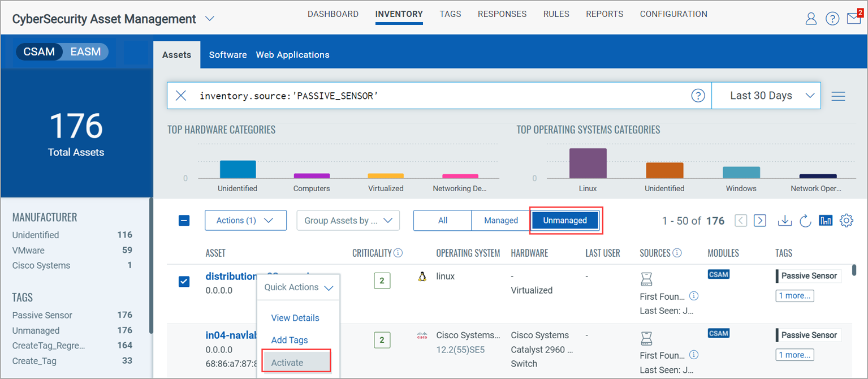868x379 pixels.
Task: Clear the search query with X icon
Action: coord(181,96)
